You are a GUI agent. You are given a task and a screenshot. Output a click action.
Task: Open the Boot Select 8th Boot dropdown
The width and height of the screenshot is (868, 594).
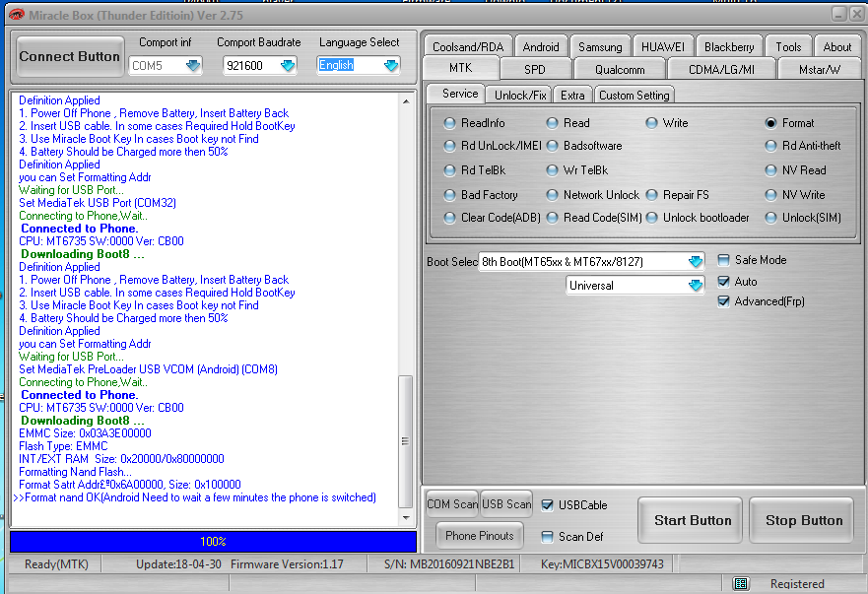click(x=696, y=261)
